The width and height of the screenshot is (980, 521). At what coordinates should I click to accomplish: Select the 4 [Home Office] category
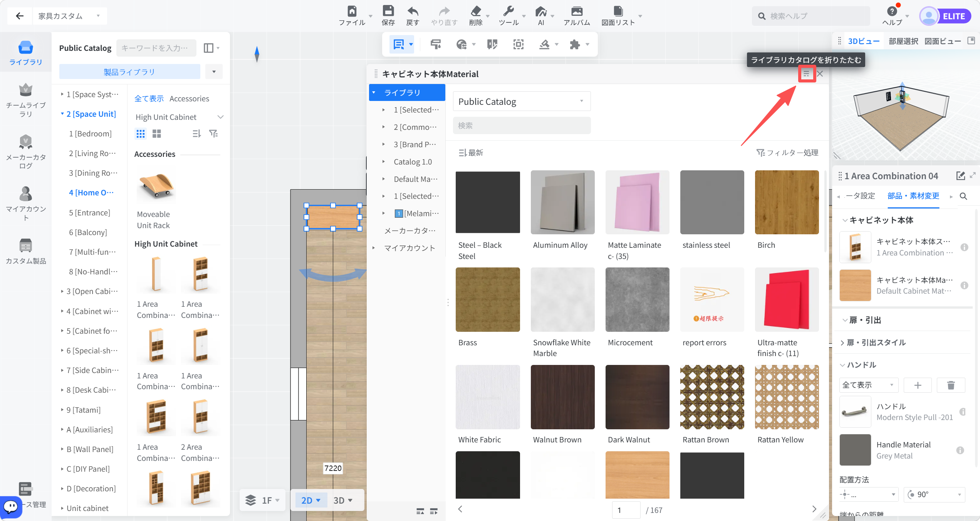[91, 192]
